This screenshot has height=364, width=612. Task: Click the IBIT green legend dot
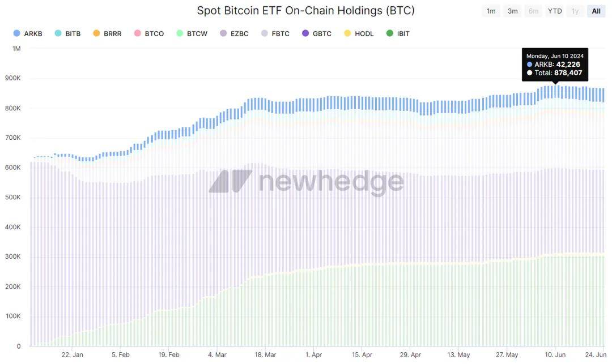pos(389,34)
